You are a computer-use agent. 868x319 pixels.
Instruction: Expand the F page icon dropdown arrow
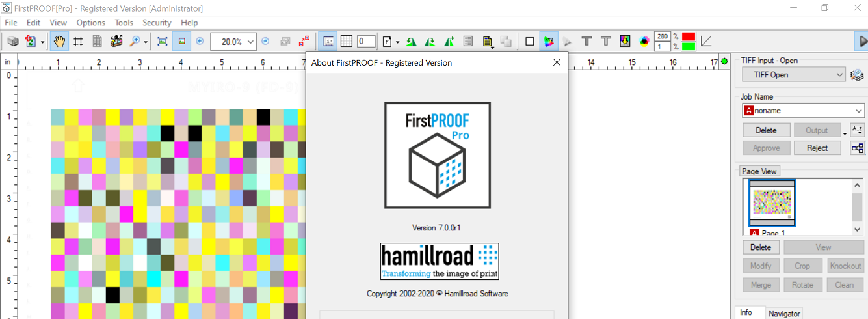tap(397, 42)
